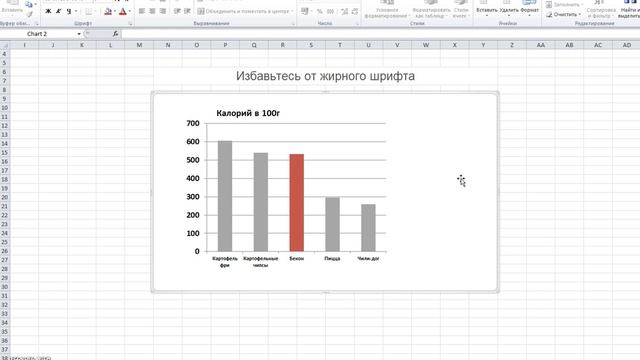Align text to the right
The height and width of the screenshot is (360, 640).
point(162,11)
